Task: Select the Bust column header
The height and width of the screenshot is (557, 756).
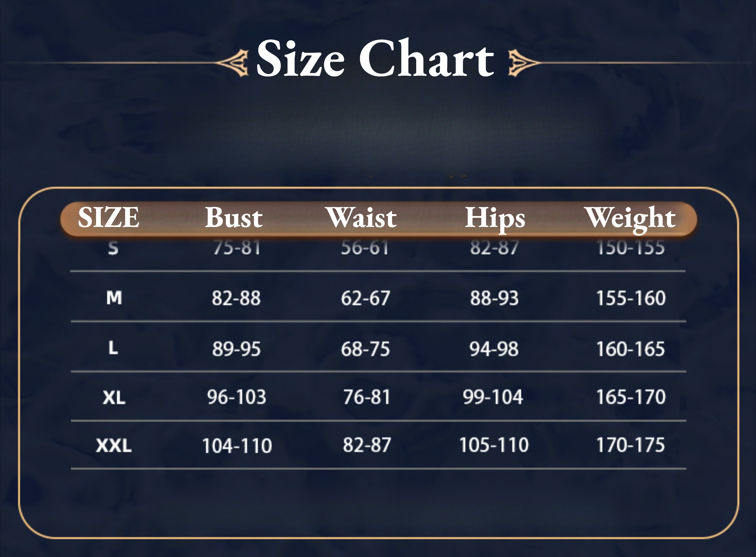Action: [234, 217]
